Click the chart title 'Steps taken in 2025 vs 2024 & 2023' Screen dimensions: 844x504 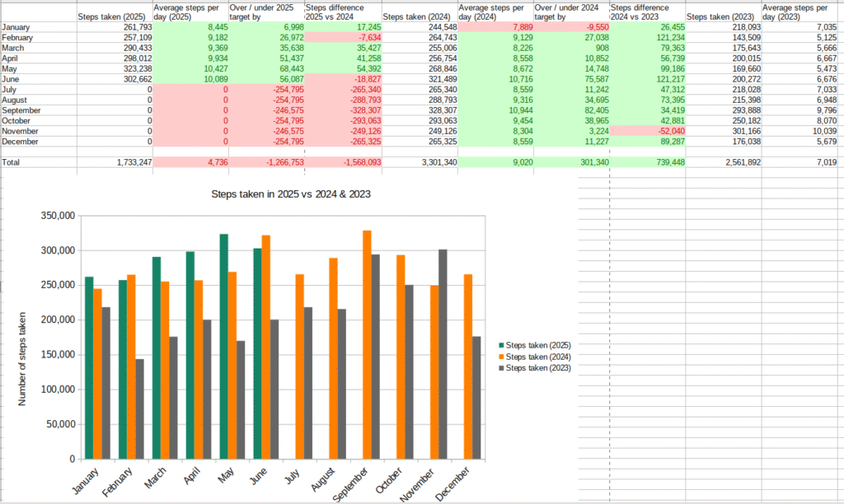click(291, 194)
